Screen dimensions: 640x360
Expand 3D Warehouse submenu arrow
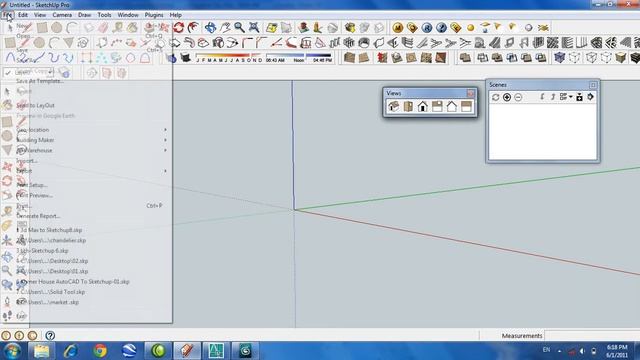pos(165,150)
